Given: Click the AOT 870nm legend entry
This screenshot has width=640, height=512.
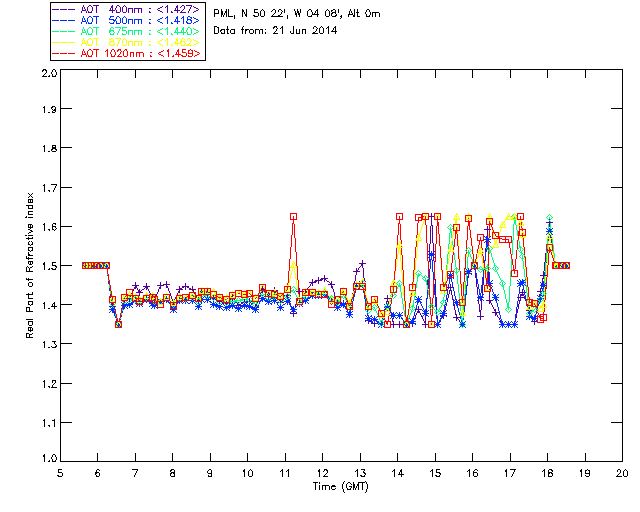Looking at the screenshot, I should click(127, 42).
